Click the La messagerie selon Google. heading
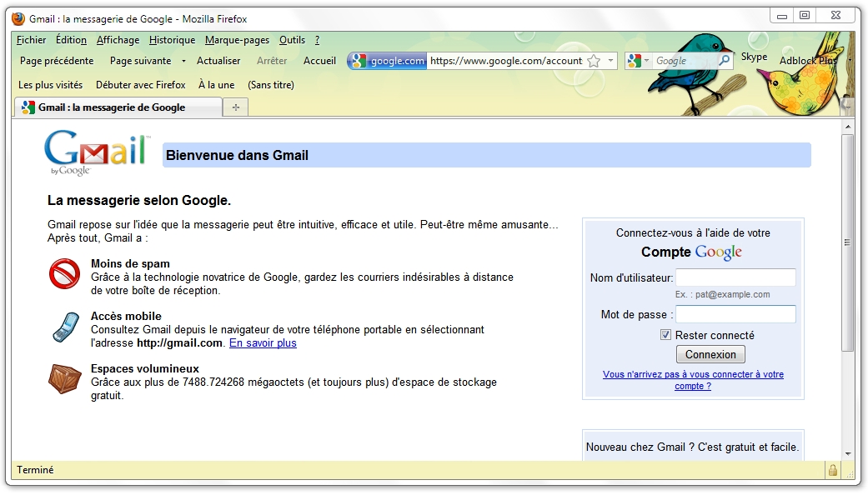Screen dimensions: 868x495 tap(139, 200)
